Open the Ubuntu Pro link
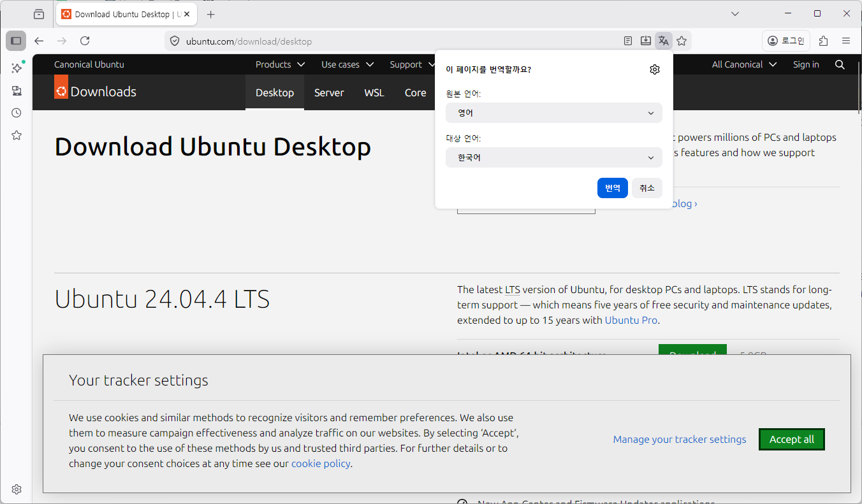The image size is (862, 504). (x=631, y=320)
